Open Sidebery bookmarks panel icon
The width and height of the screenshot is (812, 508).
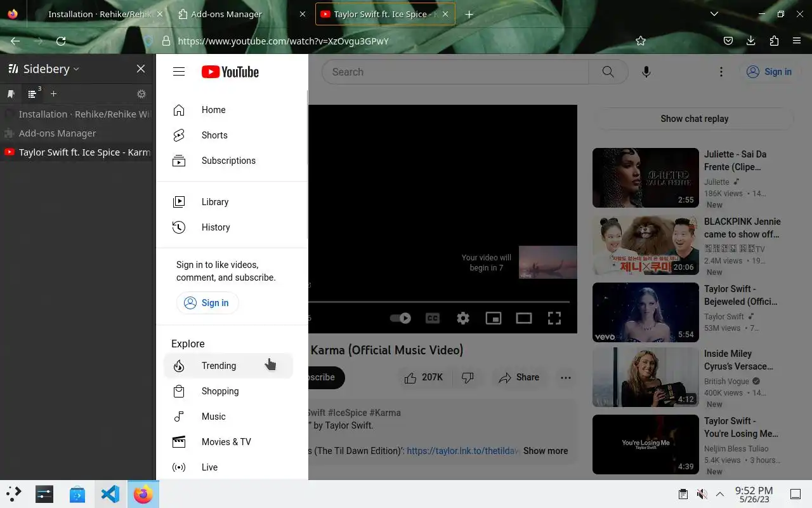coord(11,94)
